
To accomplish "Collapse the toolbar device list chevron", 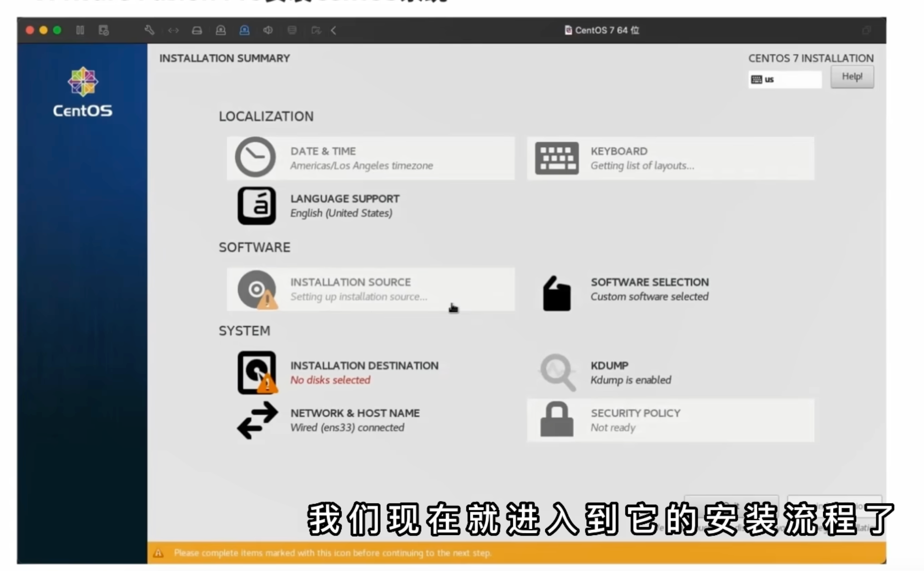I will tap(334, 30).
